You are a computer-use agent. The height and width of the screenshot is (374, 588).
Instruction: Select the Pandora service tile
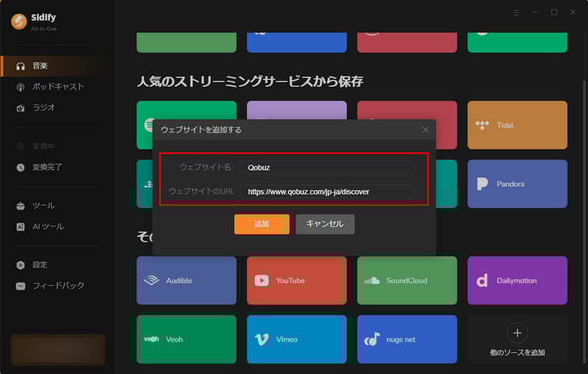[517, 184]
